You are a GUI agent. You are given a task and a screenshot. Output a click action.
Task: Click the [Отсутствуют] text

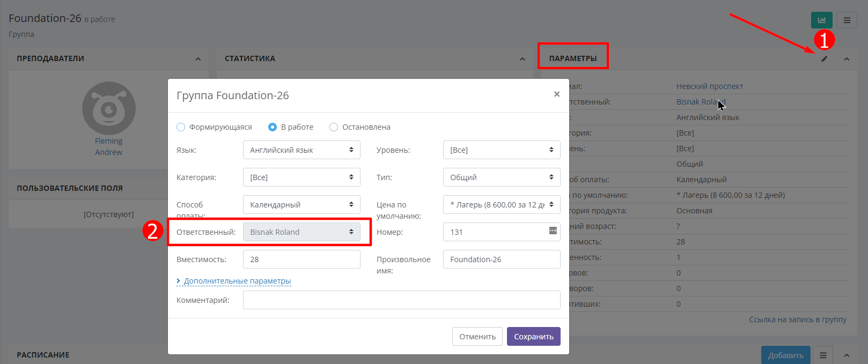[x=108, y=214]
